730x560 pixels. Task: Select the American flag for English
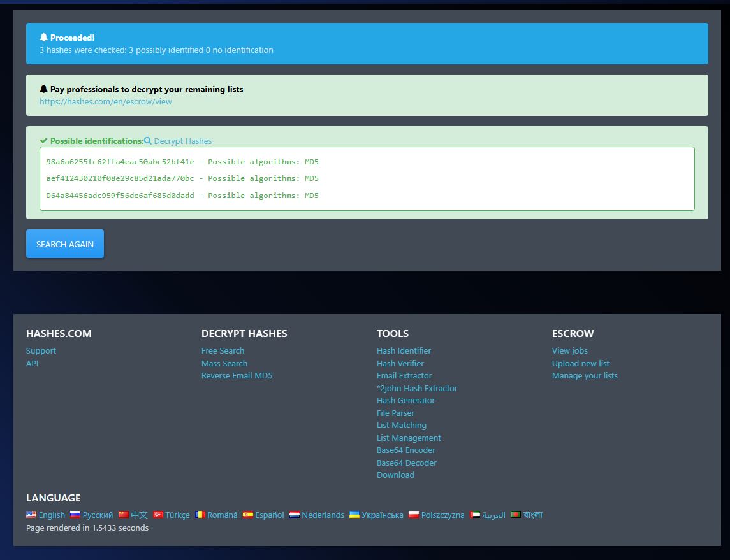pyautogui.click(x=31, y=514)
